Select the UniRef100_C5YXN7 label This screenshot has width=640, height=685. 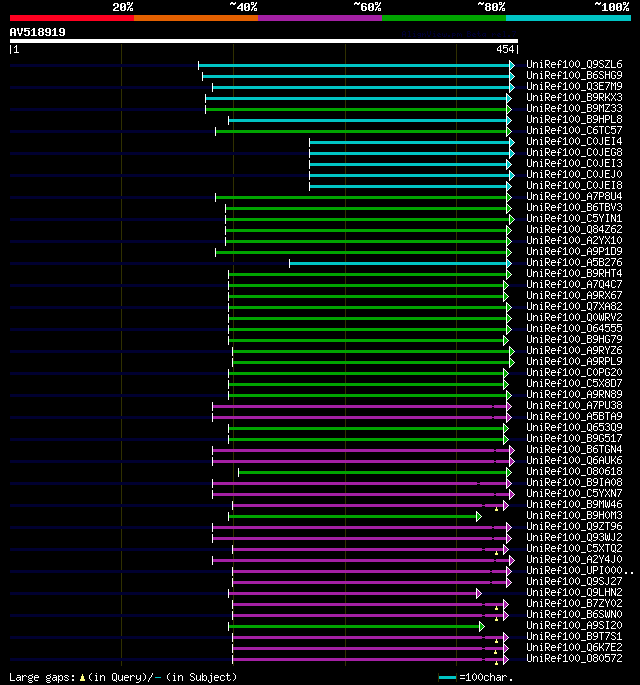click(x=574, y=494)
